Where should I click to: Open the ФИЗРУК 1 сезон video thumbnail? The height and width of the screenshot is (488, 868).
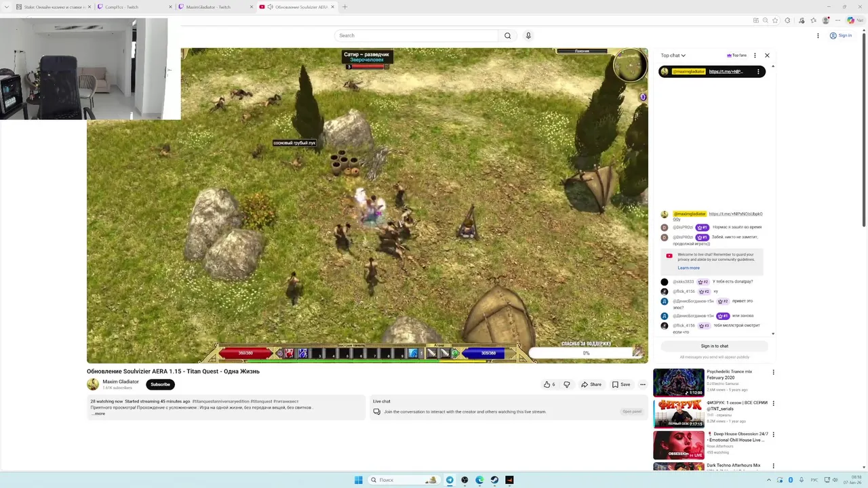(x=678, y=414)
